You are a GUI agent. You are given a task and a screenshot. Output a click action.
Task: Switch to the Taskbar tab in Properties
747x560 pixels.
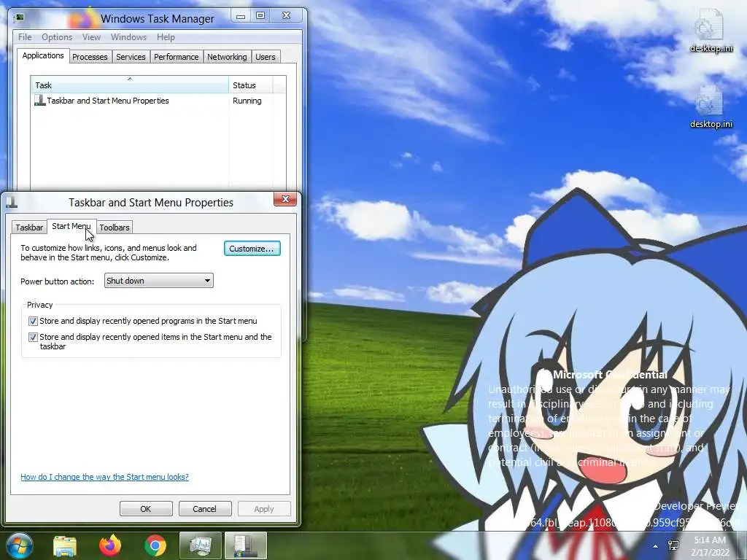pos(29,227)
